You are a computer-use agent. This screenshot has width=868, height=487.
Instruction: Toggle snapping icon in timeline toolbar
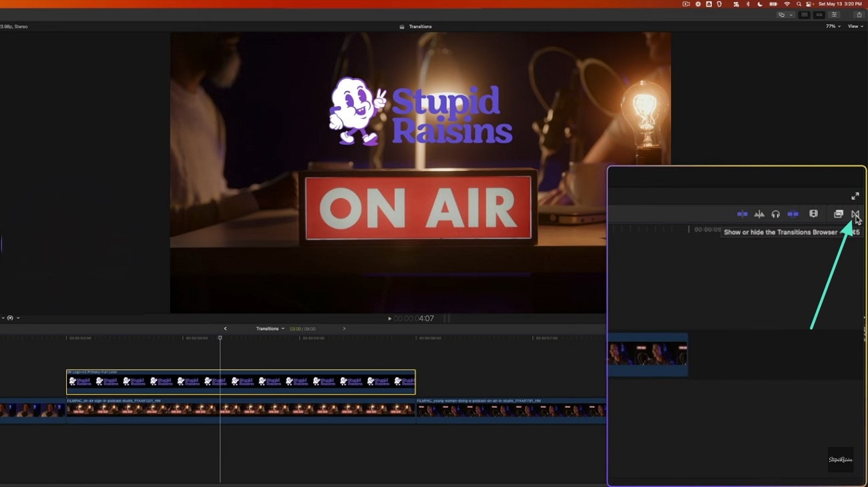(793, 214)
